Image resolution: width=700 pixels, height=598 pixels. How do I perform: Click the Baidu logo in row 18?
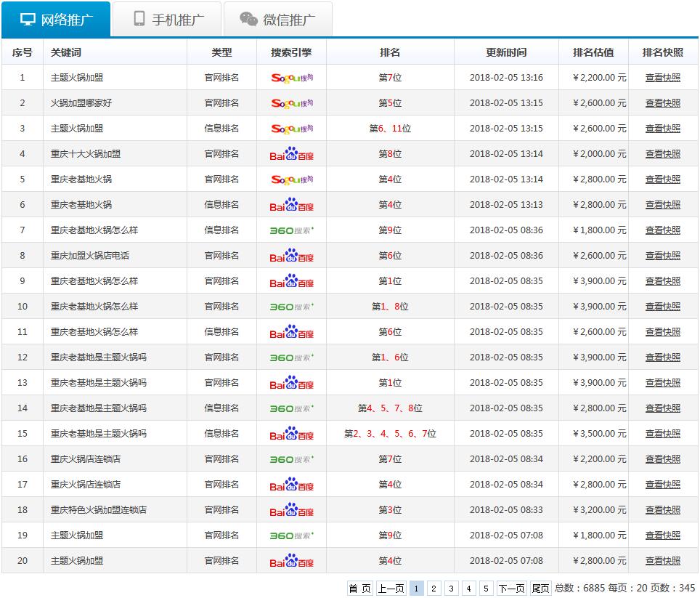pyautogui.click(x=291, y=510)
